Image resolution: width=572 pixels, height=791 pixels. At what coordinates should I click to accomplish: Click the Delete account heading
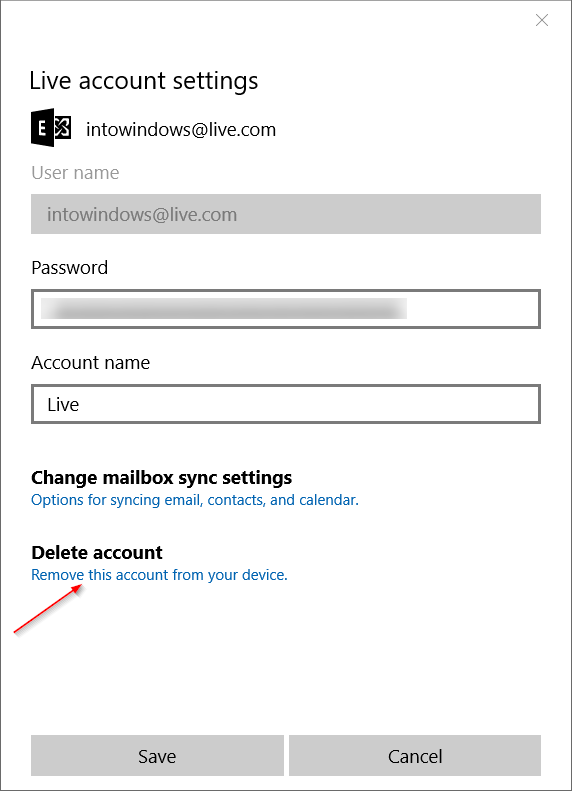pos(97,552)
